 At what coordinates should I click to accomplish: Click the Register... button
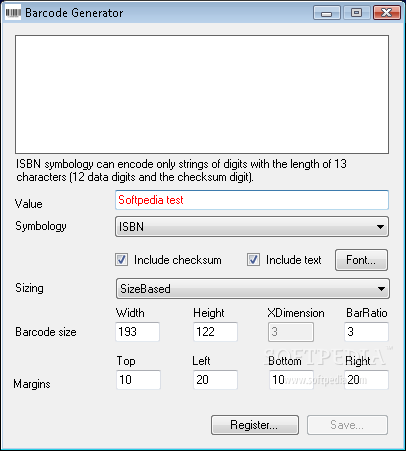coord(255,425)
